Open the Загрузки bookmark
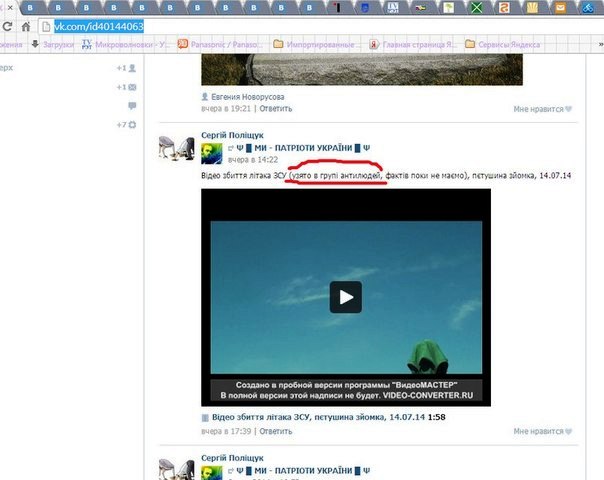This screenshot has width=604, height=480. point(58,45)
